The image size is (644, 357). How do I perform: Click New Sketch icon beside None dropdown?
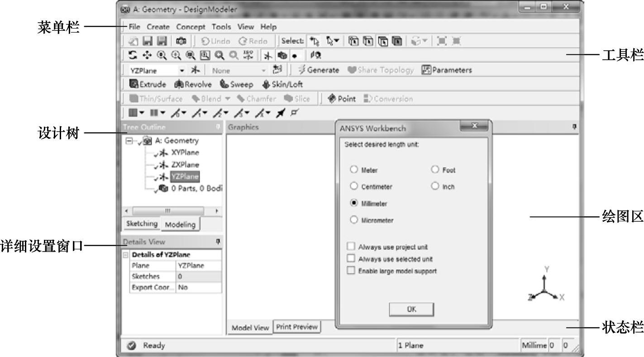click(x=278, y=70)
